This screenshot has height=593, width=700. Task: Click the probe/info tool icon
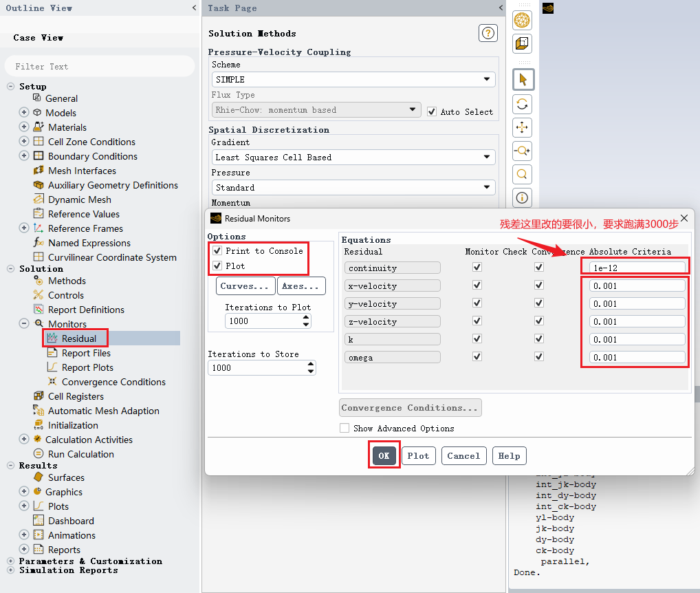pyautogui.click(x=522, y=197)
